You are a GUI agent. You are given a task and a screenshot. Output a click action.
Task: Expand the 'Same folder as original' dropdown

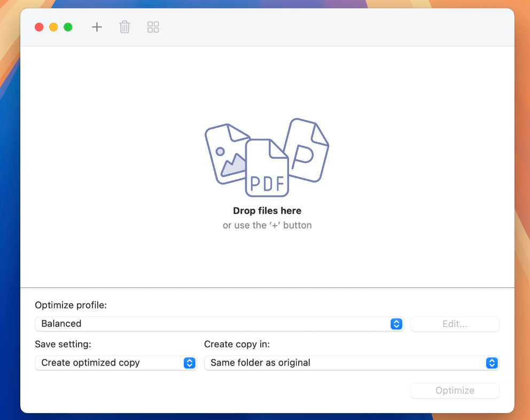point(351,363)
